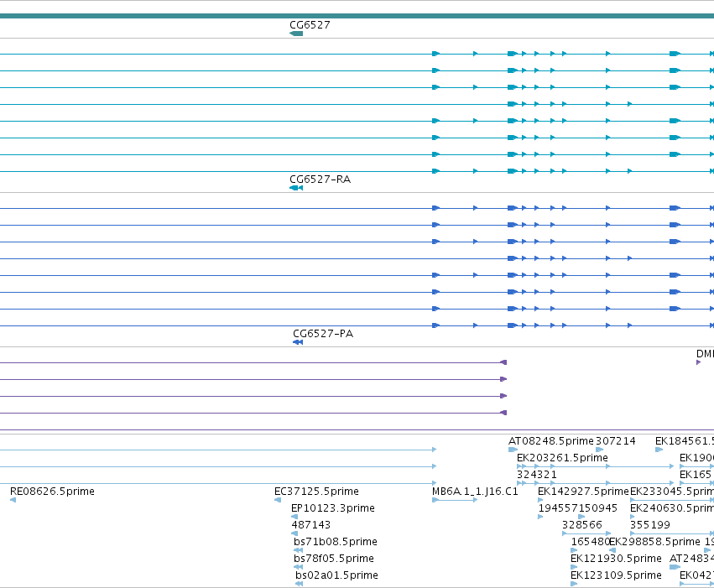This screenshot has height=588, width=714.
Task: Click the MB6A.1_1.J16.C1 alignment glyph
Action: pos(455,500)
